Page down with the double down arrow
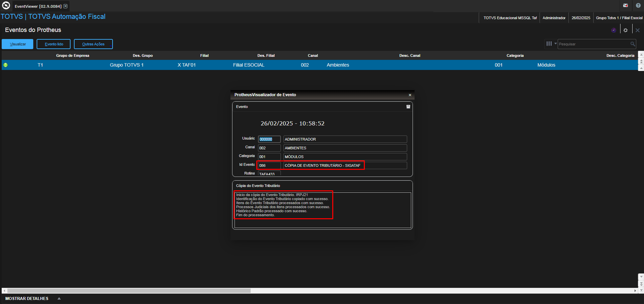 pyautogui.click(x=641, y=284)
